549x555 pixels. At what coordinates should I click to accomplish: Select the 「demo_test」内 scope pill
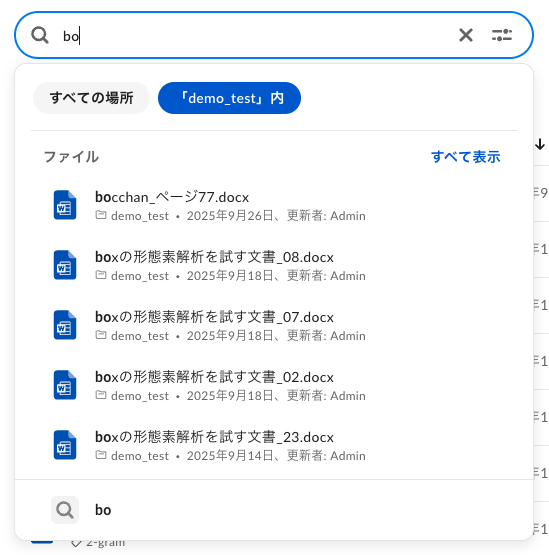[x=229, y=98]
